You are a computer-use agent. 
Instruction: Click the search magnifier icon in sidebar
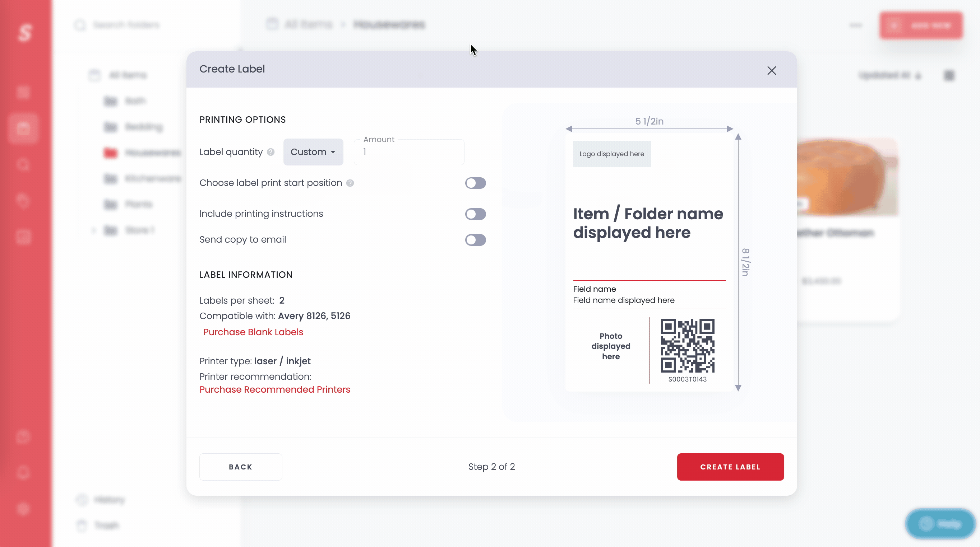point(23,165)
